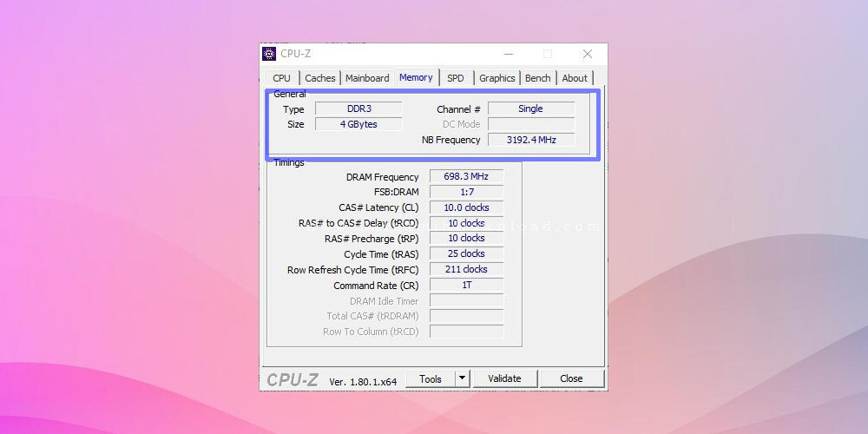The width and height of the screenshot is (868, 434).
Task: Expand the Tools dropdown arrow
Action: click(x=462, y=378)
